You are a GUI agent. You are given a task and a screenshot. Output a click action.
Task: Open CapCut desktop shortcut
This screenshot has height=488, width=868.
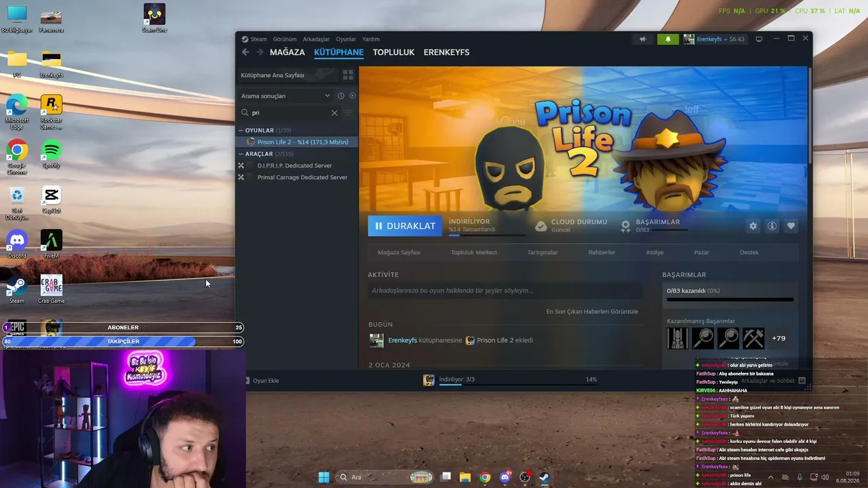point(52,199)
